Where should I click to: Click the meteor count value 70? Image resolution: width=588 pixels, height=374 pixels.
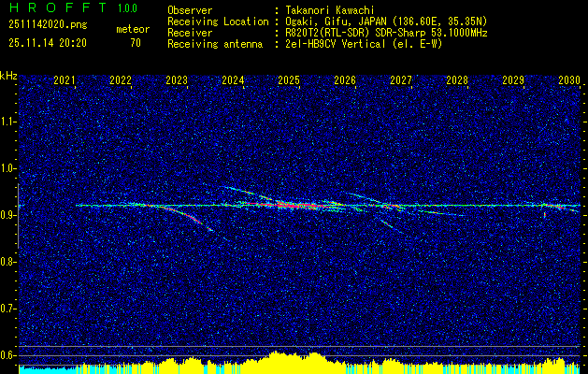[136, 43]
